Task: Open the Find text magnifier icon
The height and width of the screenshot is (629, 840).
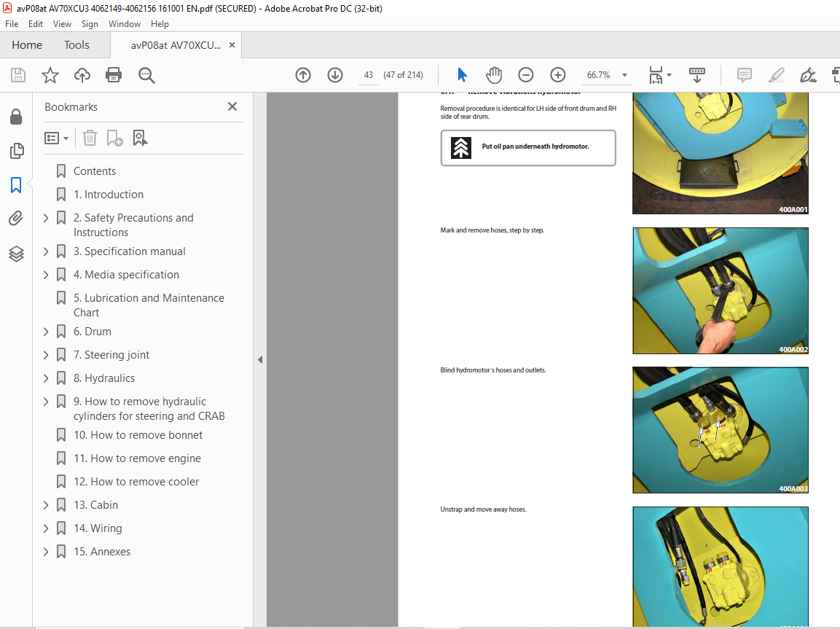Action: 146,75
